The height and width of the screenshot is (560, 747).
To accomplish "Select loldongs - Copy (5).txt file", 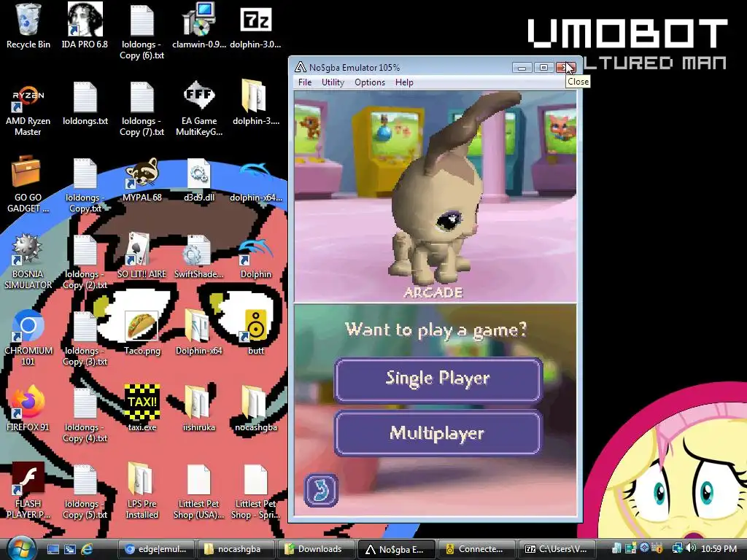I will point(85,492).
